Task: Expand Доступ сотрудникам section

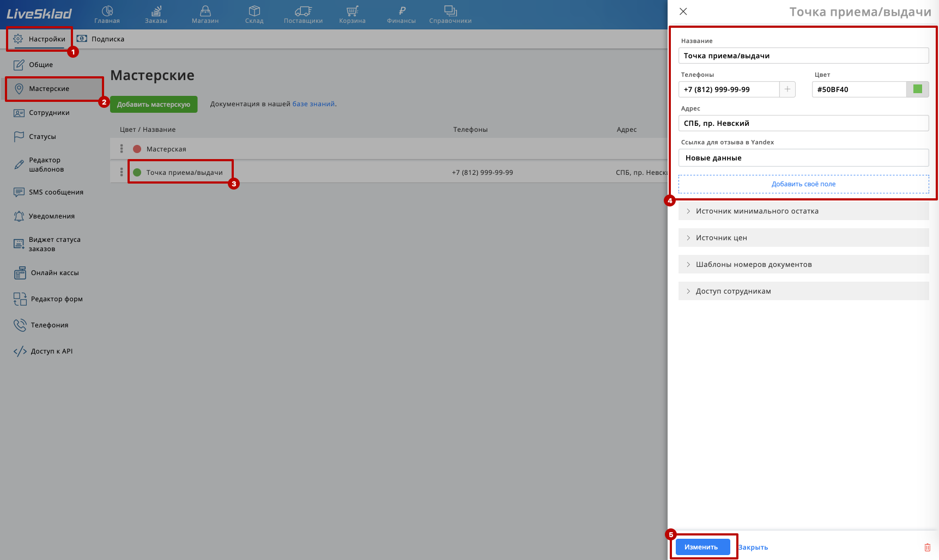Action: click(x=803, y=291)
